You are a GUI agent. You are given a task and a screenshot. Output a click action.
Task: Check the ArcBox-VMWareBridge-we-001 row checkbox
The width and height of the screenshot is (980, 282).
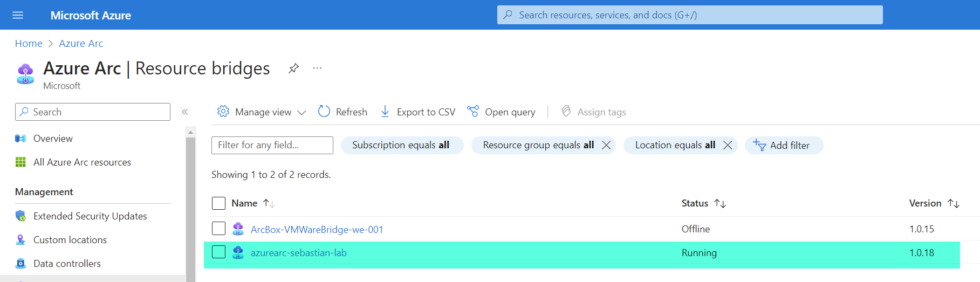[x=218, y=229]
